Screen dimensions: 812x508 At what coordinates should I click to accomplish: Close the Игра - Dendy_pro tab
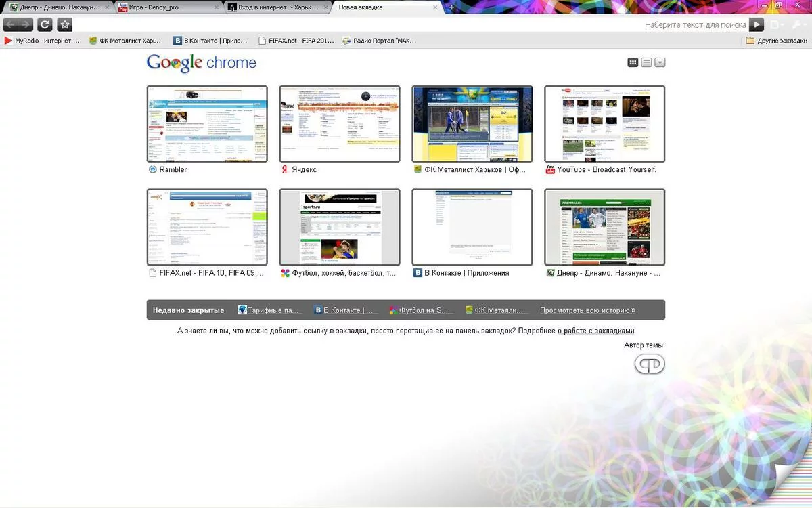216,7
